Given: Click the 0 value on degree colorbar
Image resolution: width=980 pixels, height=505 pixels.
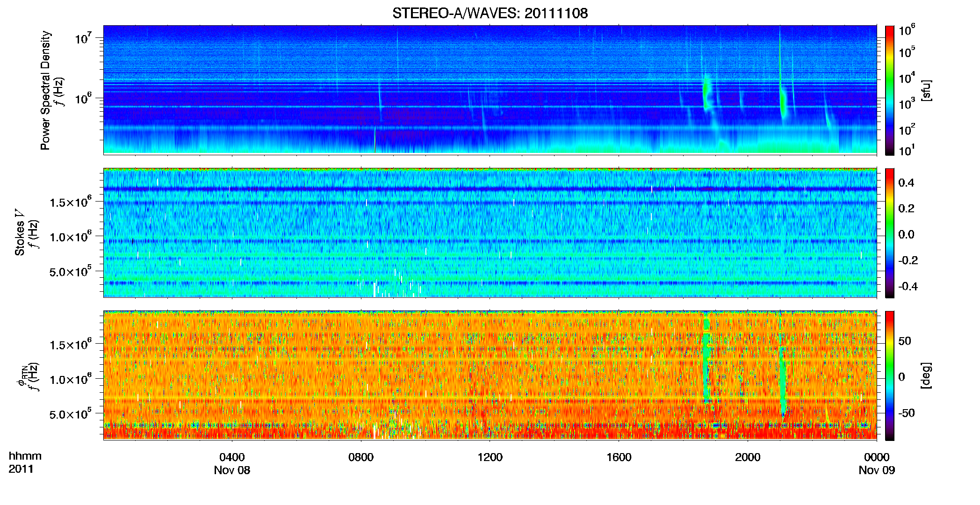Looking at the screenshot, I should pyautogui.click(x=902, y=377).
